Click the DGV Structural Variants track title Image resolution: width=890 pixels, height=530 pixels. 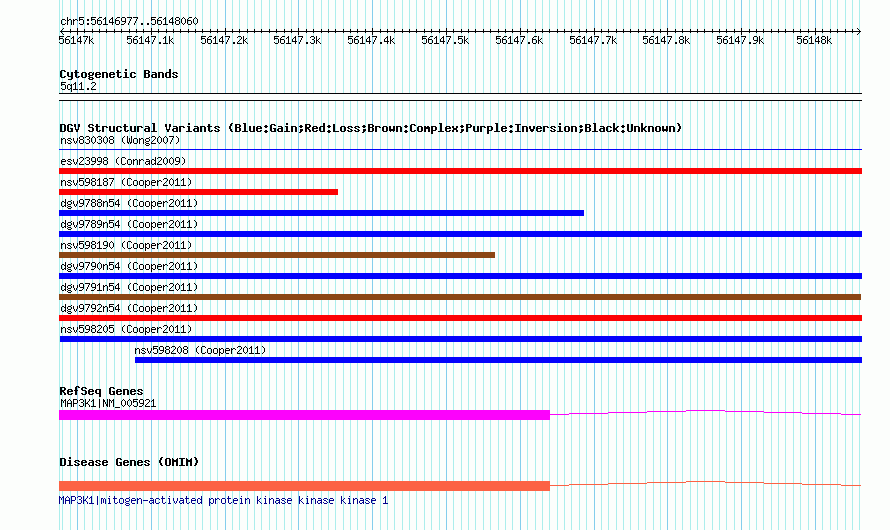371,128
